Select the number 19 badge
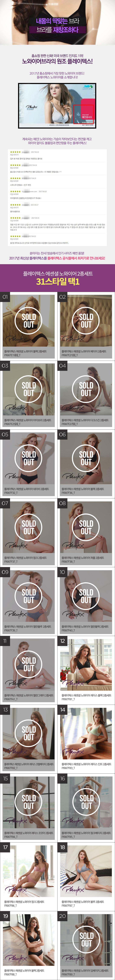Viewport: 115px width, 980px height. point(5,916)
